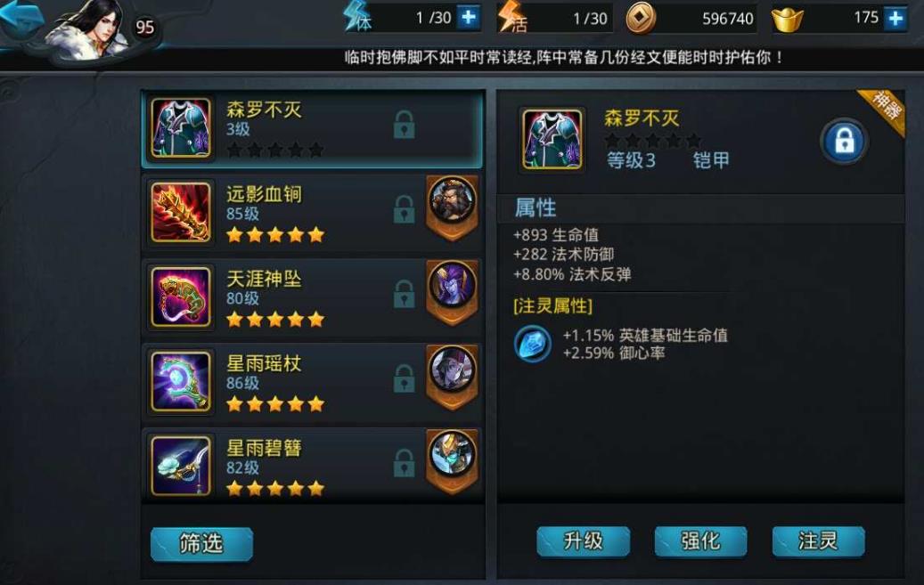Image resolution: width=924 pixels, height=585 pixels.
Task: Tap the copper coin currency icon
Action: tap(640, 18)
